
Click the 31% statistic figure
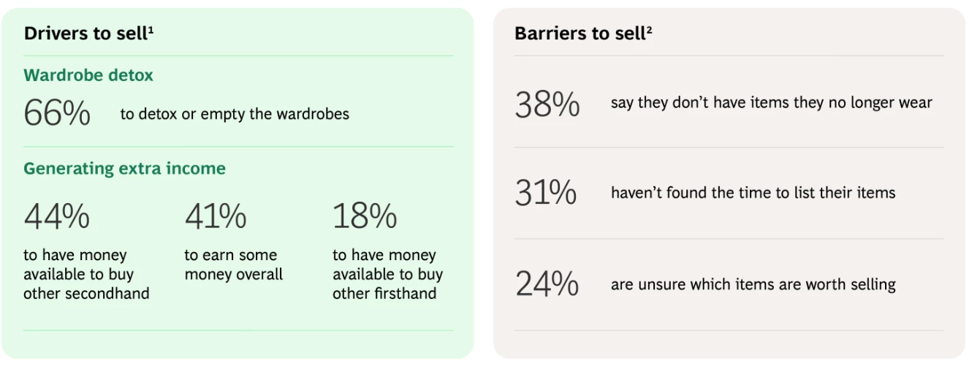pyautogui.click(x=546, y=194)
